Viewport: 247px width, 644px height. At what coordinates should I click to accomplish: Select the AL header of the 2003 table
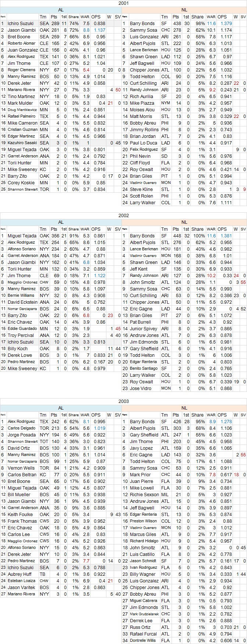pos(61,408)
